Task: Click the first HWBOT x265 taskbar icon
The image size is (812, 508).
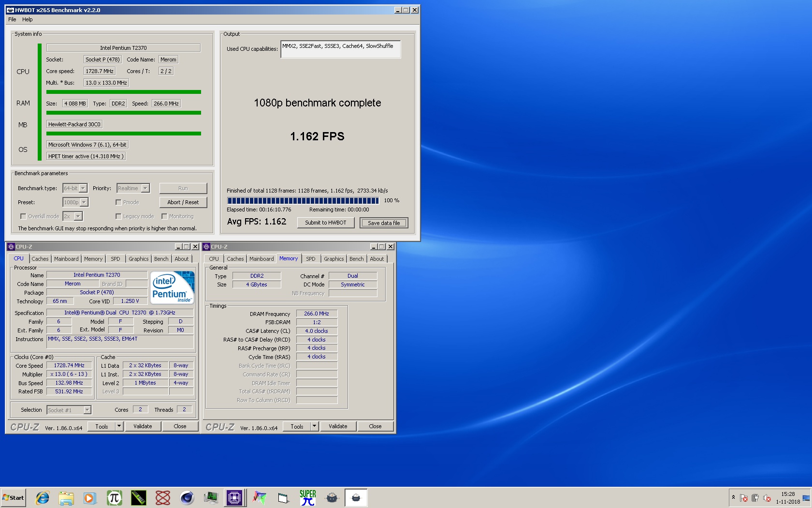Action: point(332,497)
